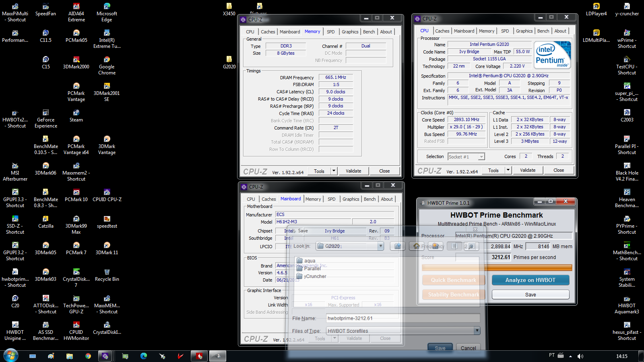The height and width of the screenshot is (362, 644).
Task: Click the PT language indicator in taskbar
Action: pyautogui.click(x=551, y=355)
